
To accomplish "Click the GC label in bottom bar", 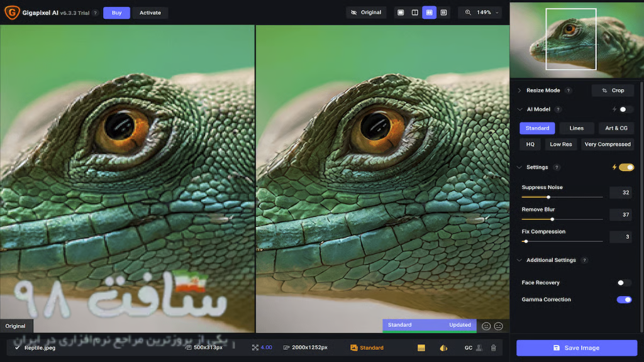I will [x=468, y=348].
